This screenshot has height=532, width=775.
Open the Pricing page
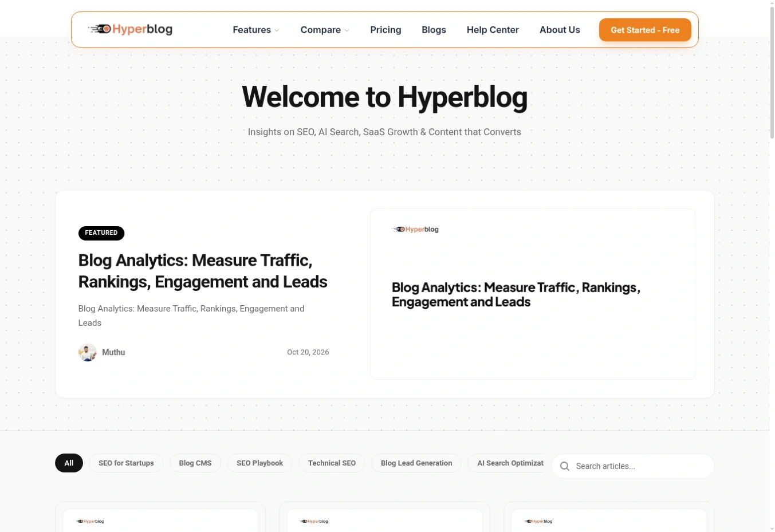coord(385,30)
